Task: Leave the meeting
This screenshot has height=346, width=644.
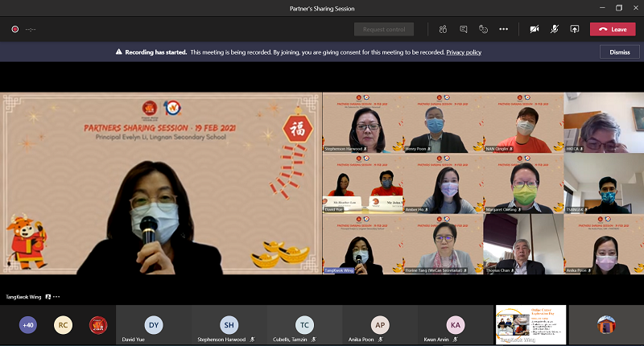Action: [613, 29]
